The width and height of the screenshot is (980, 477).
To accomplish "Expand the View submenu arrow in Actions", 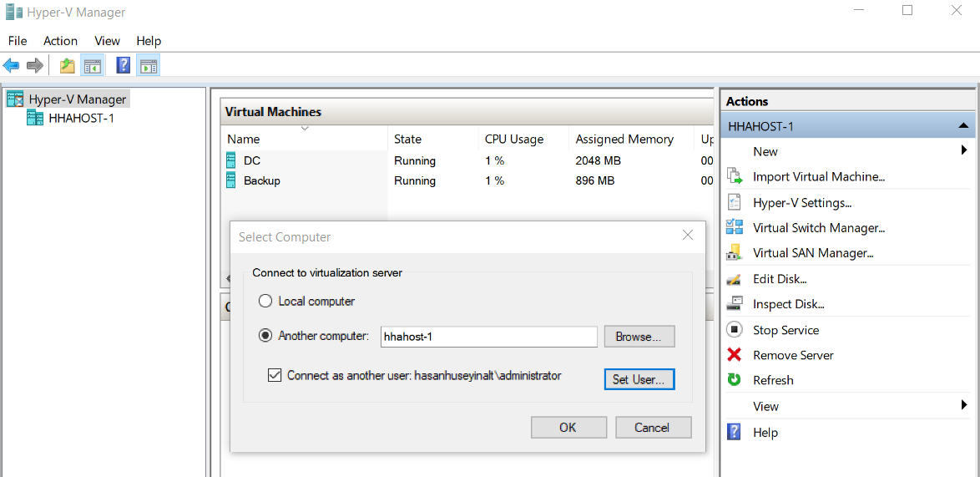I will (x=964, y=406).
